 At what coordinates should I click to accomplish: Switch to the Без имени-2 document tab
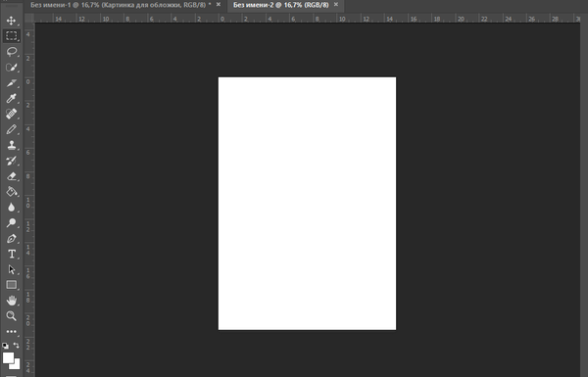tap(281, 5)
